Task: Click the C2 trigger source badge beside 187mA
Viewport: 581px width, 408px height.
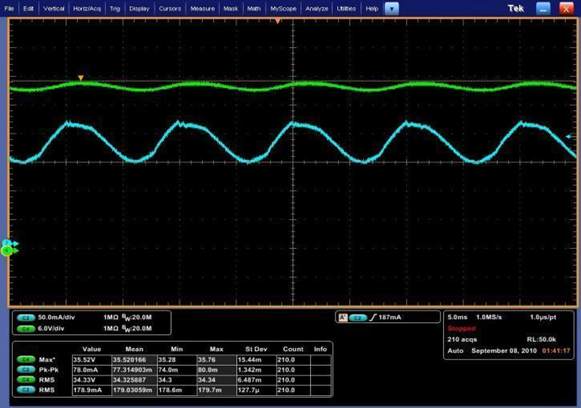Action: pyautogui.click(x=358, y=318)
